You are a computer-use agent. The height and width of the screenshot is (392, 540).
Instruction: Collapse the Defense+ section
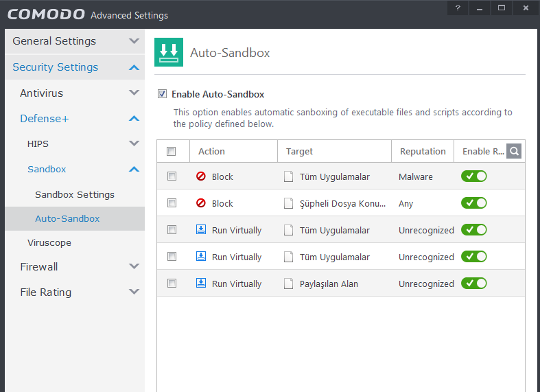(134, 118)
